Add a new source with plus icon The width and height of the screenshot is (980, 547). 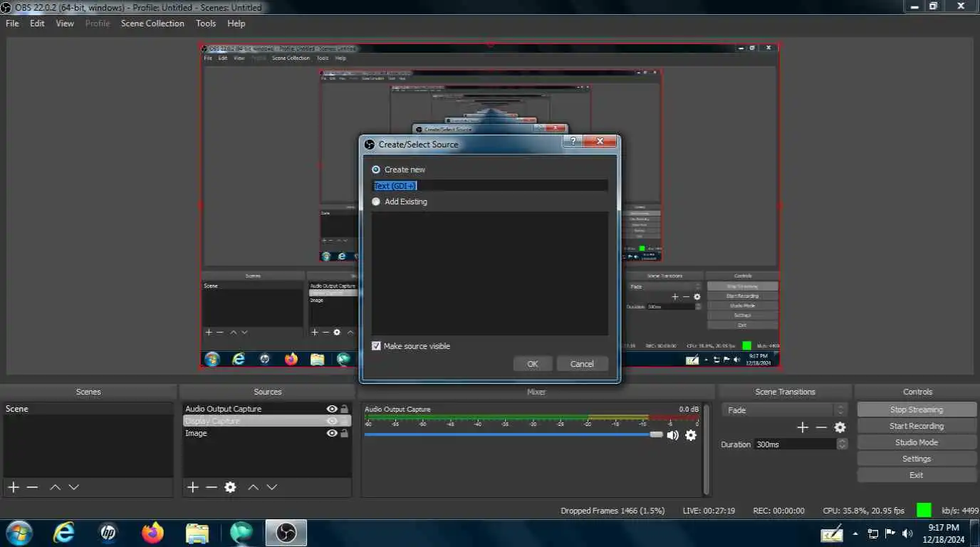(193, 487)
